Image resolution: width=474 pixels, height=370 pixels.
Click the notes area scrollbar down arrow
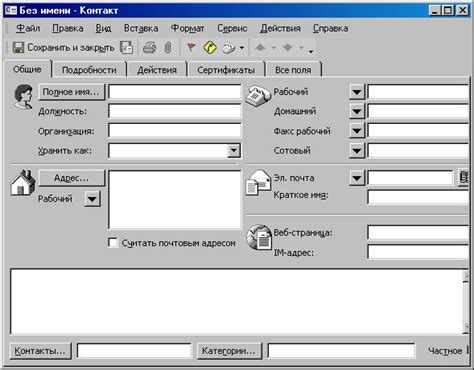466,328
